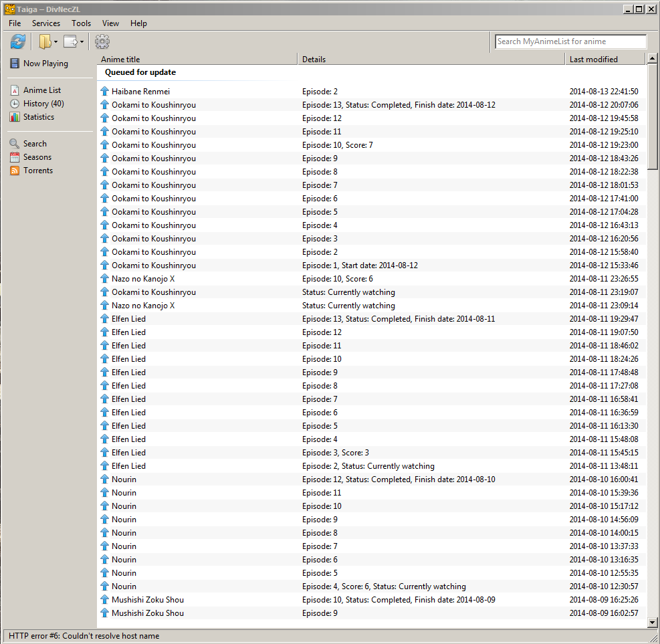Go to Now Playing in sidebar
660x644 pixels.
tap(45, 63)
